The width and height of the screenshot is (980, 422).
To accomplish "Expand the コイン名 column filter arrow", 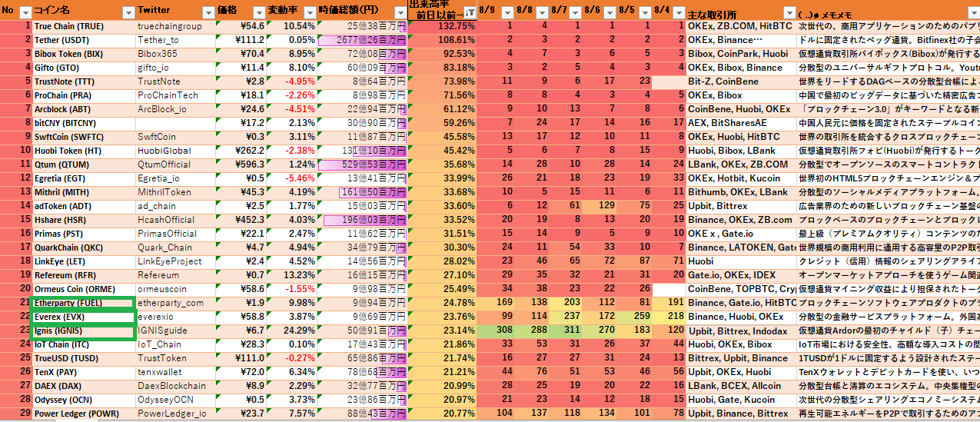I will pos(128,12).
